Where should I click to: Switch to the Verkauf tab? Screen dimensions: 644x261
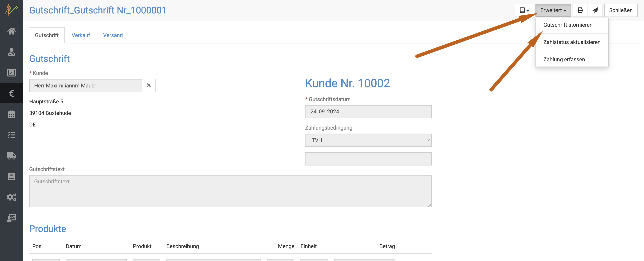[81, 35]
